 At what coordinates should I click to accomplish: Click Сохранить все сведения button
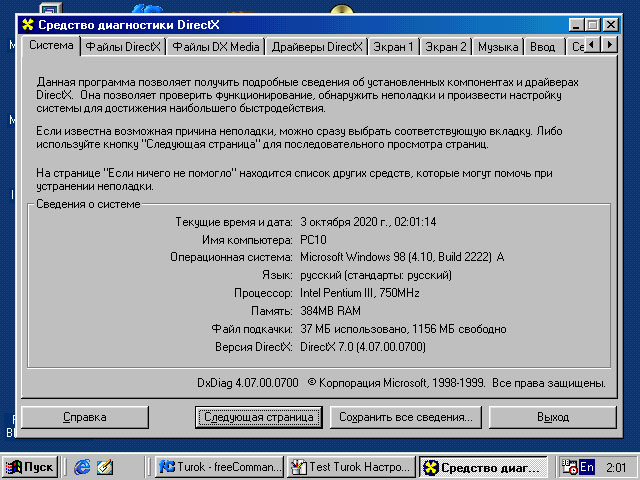406,417
